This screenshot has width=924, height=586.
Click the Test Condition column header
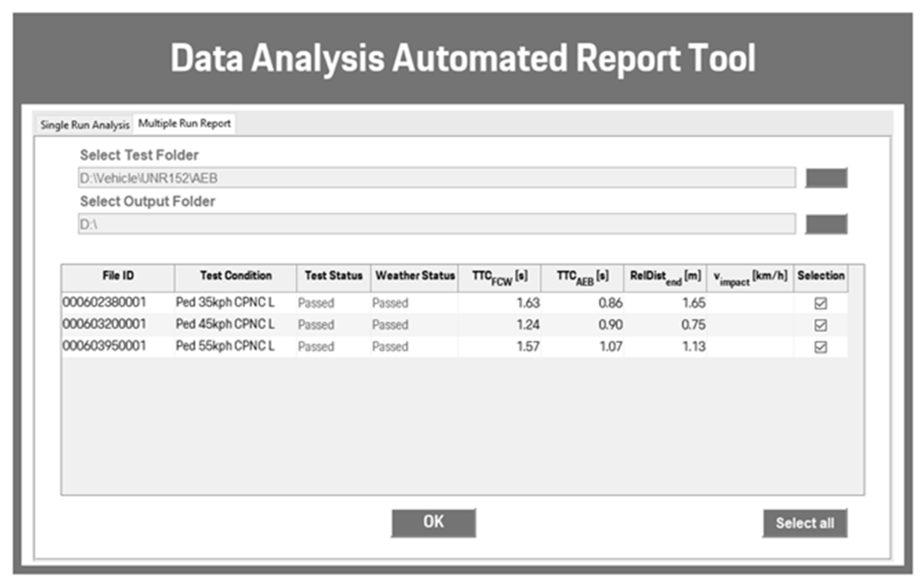[x=235, y=277]
